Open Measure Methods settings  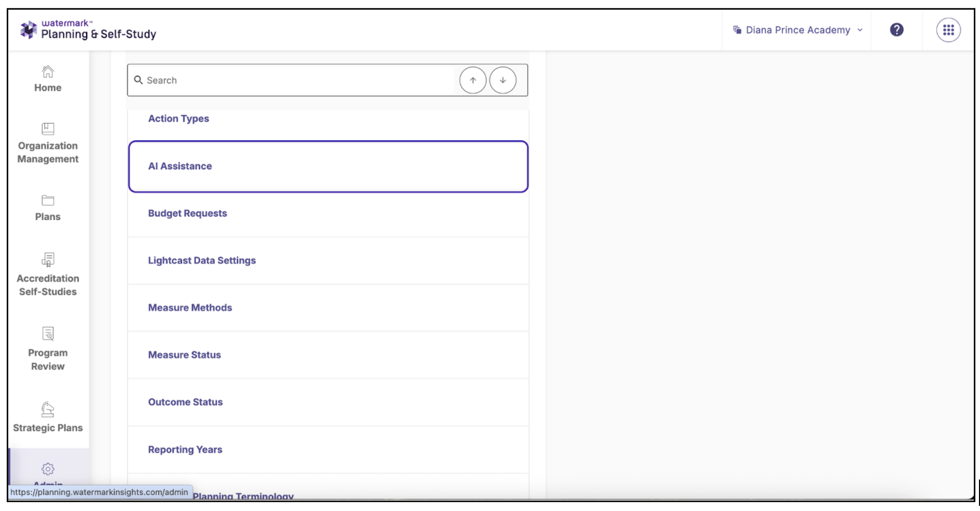point(328,308)
